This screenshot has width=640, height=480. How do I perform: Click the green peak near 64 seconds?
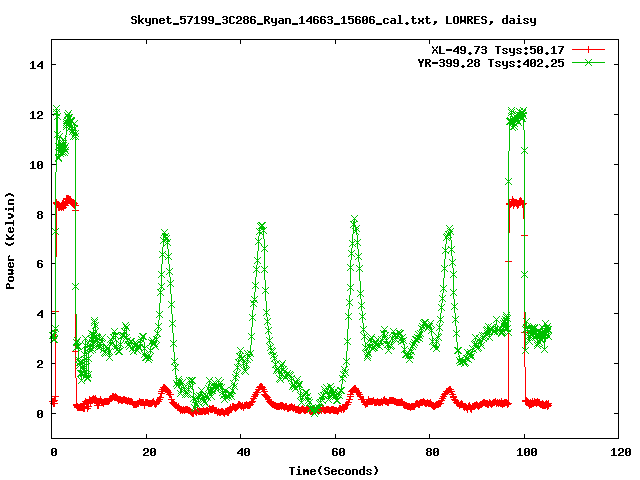[x=354, y=220]
